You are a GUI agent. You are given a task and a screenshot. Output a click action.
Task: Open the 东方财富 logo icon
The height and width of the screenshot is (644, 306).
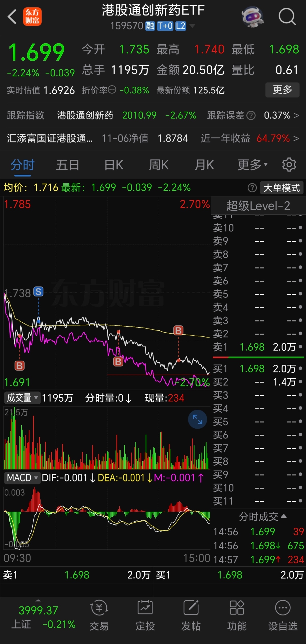[32, 17]
